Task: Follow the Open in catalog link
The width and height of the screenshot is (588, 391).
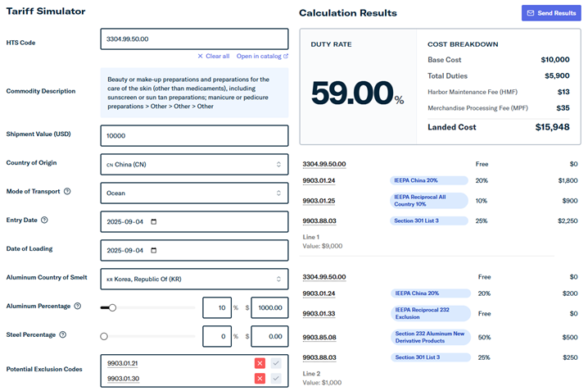Action: (x=262, y=57)
